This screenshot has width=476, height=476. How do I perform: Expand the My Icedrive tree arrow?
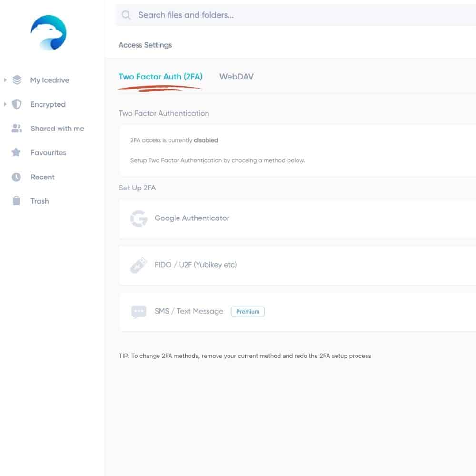point(5,80)
